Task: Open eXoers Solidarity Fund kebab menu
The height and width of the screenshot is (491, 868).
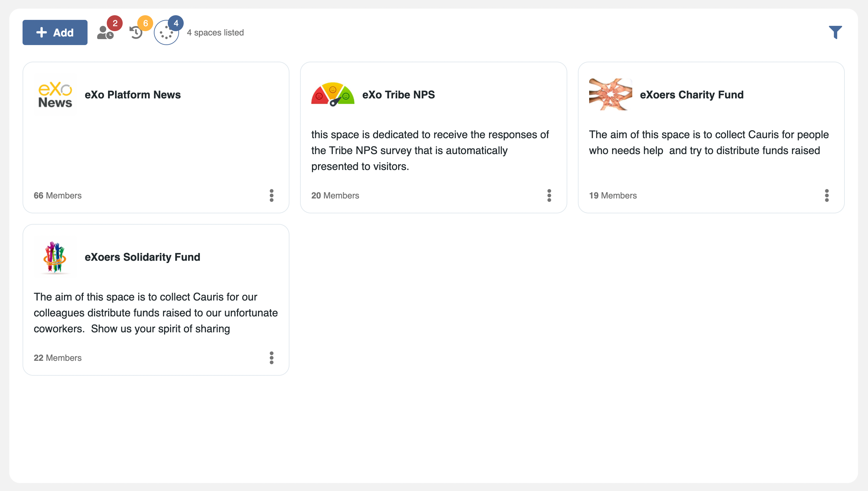Action: pyautogui.click(x=272, y=358)
